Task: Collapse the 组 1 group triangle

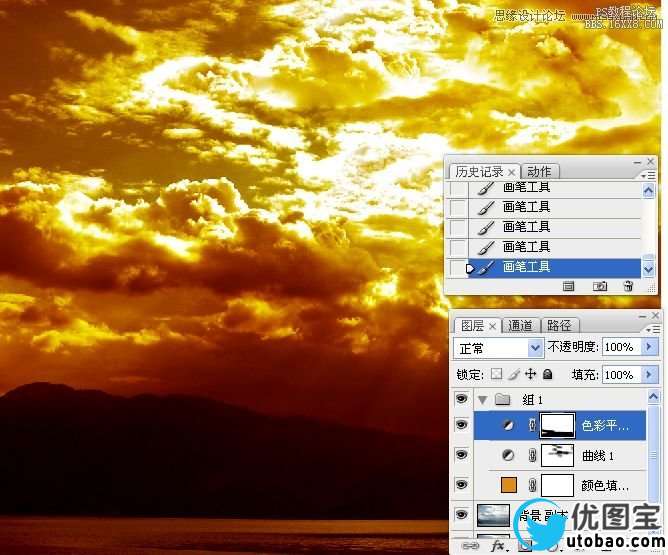Action: tap(482, 399)
